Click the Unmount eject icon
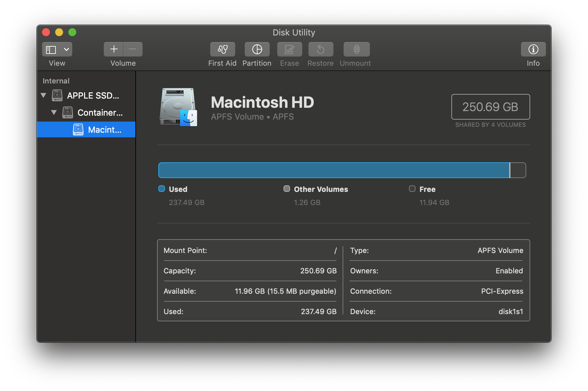The width and height of the screenshot is (588, 391). 356,49
